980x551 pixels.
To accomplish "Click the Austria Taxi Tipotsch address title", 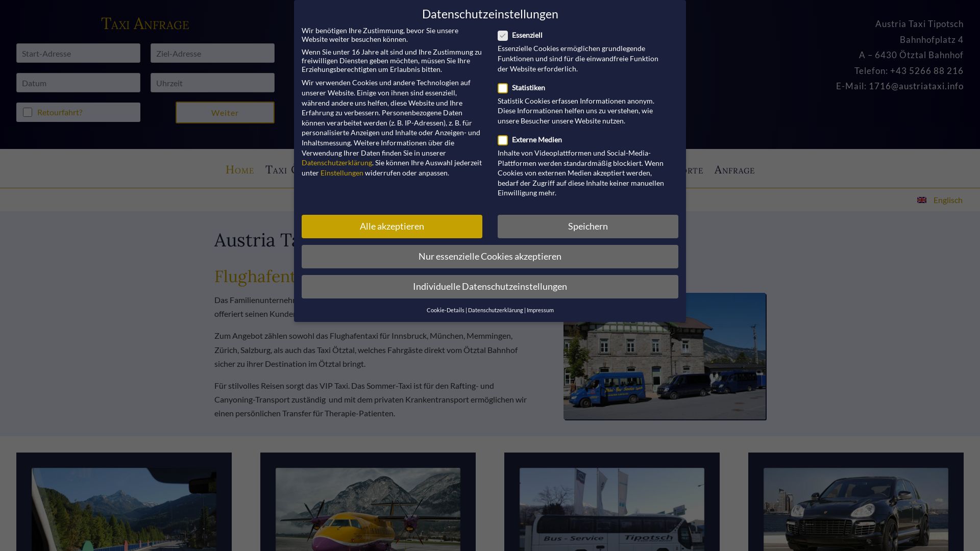I will click(919, 24).
